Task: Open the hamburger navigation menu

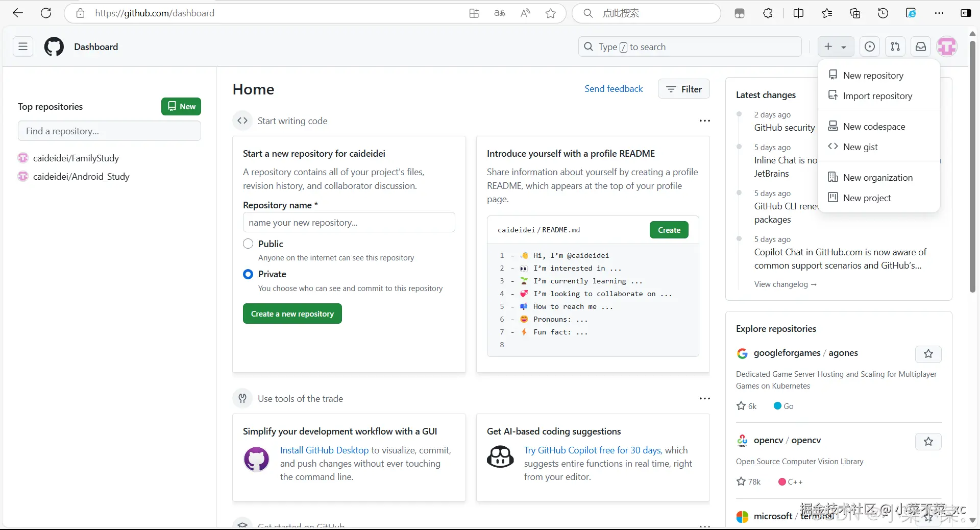Action: pos(23,46)
